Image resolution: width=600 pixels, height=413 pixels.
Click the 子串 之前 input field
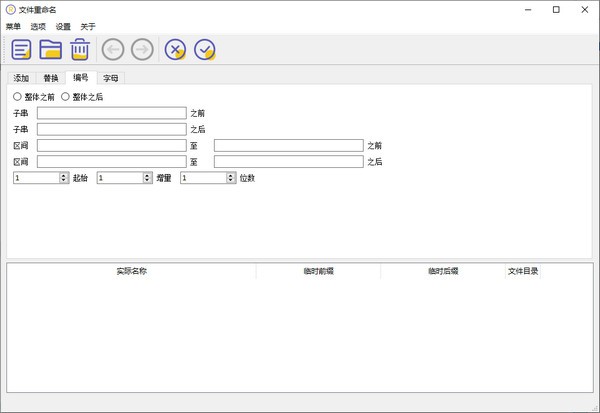point(112,113)
